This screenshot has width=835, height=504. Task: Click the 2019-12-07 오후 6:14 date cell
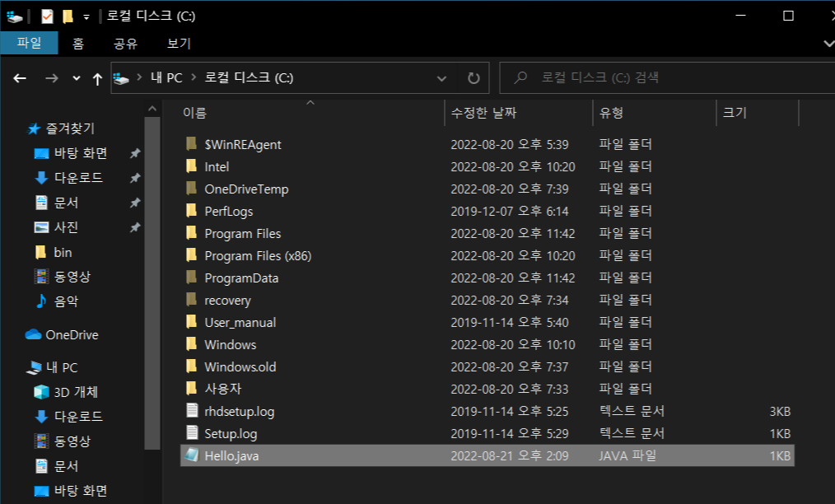point(510,212)
